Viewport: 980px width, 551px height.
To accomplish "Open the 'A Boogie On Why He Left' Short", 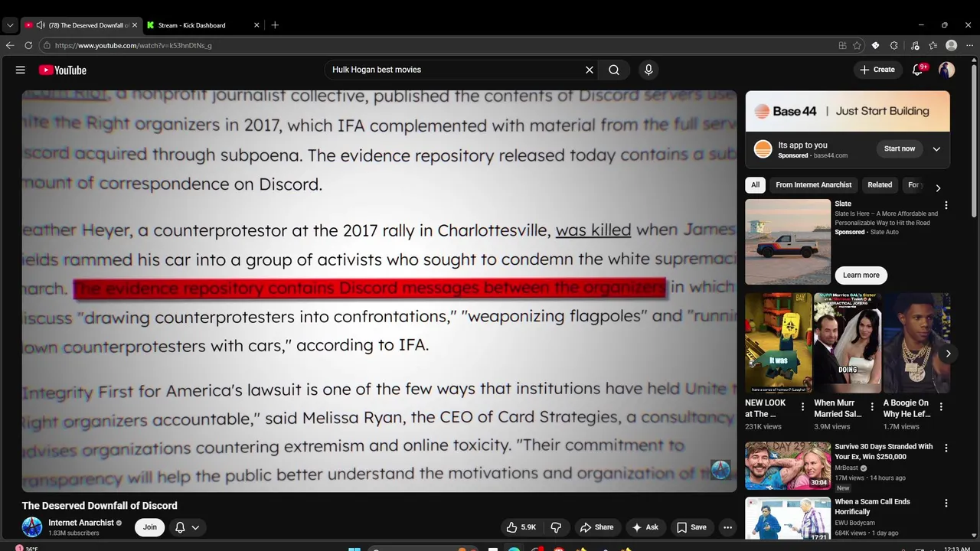I will point(916,343).
